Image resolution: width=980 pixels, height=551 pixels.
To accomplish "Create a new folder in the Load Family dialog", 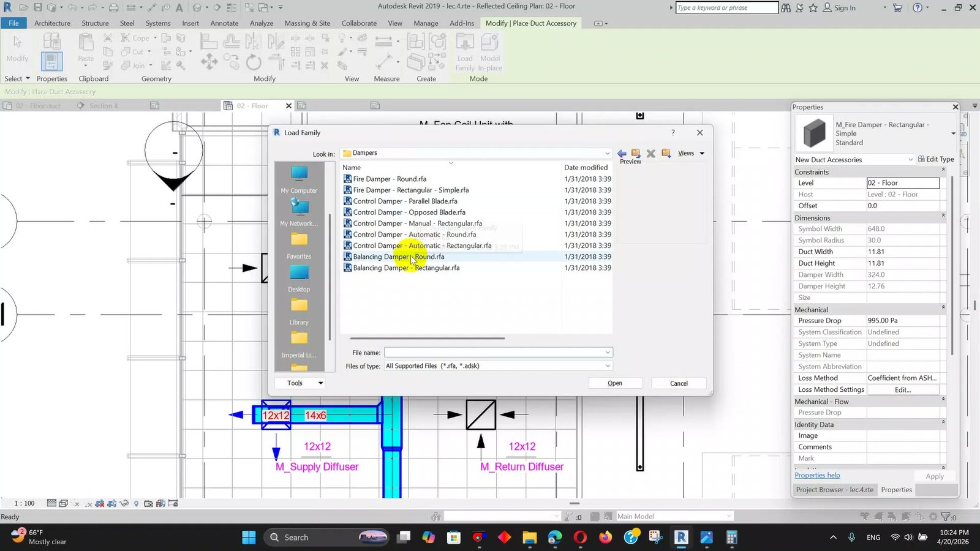I will pos(666,153).
